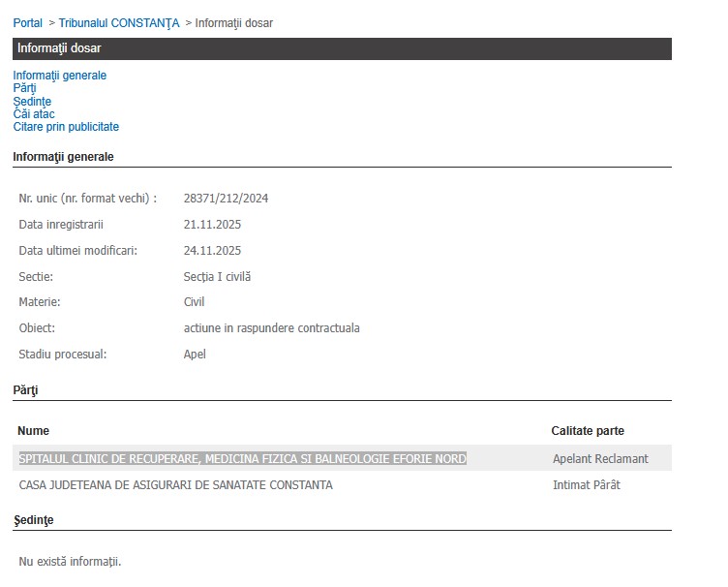Jump to Informații generale anchor link
Image resolution: width=728 pixels, height=587 pixels.
point(59,76)
